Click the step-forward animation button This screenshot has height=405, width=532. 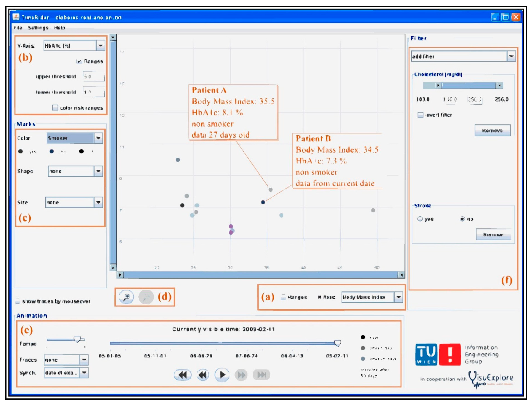(241, 375)
